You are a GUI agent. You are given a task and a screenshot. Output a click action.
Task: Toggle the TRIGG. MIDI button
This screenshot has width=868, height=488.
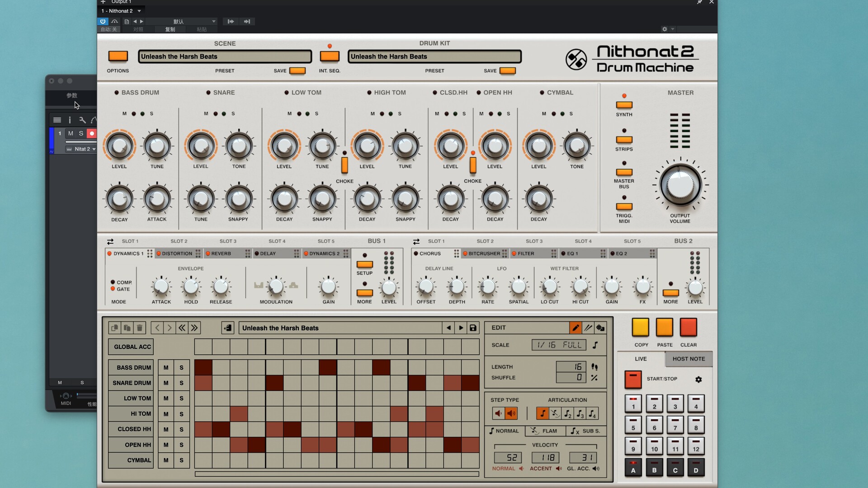coord(624,206)
